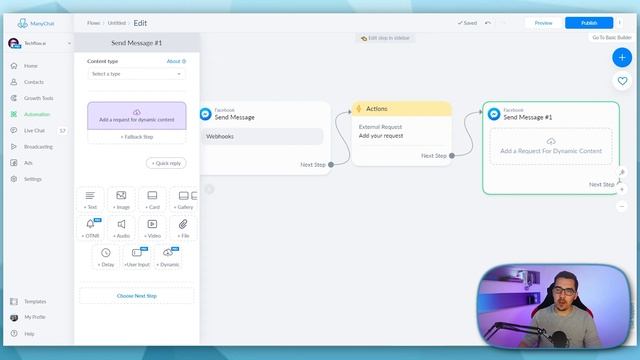This screenshot has width=640, height=360.
Task: Open Contacts in the sidebar
Action: (34, 82)
